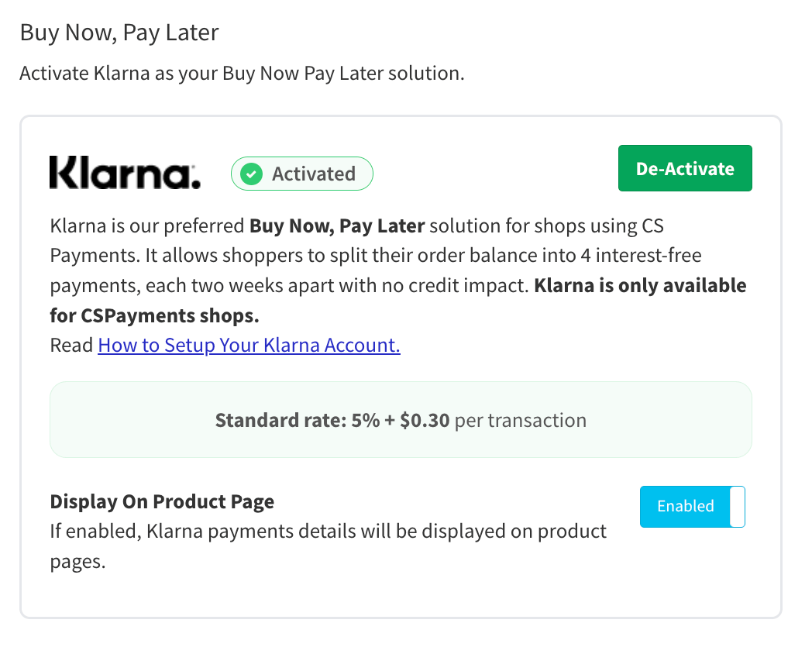Click the Activated status indicator
The width and height of the screenshot is (812, 654).
click(x=302, y=174)
